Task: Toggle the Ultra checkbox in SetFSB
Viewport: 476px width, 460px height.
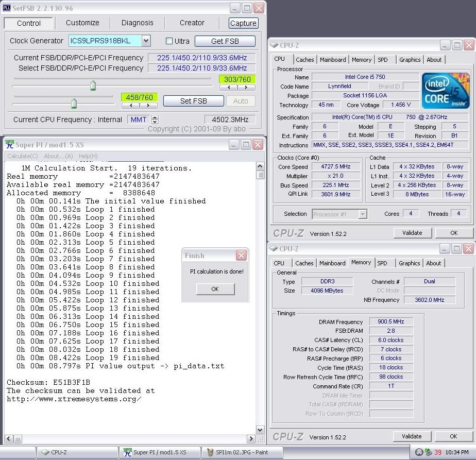Action: [169, 41]
